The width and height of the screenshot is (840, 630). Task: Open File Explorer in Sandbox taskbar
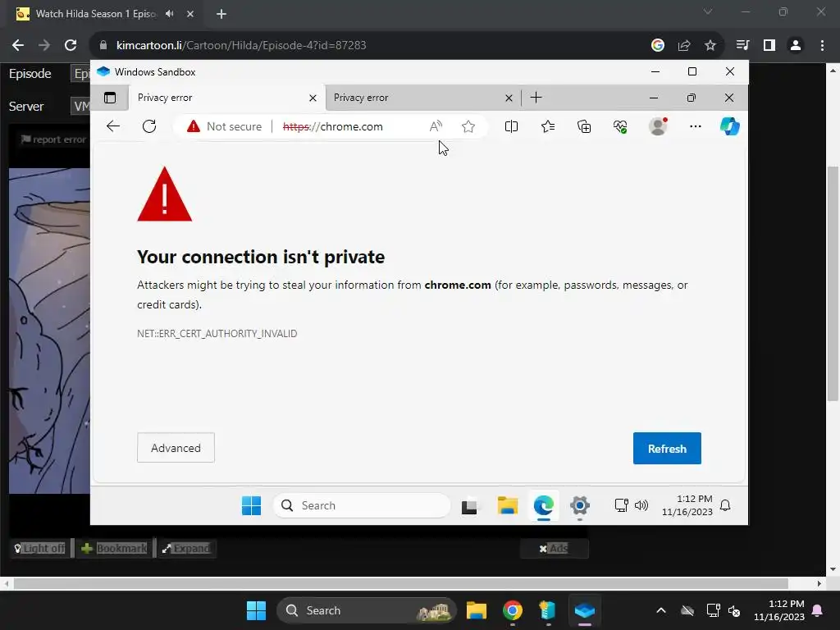[507, 505]
